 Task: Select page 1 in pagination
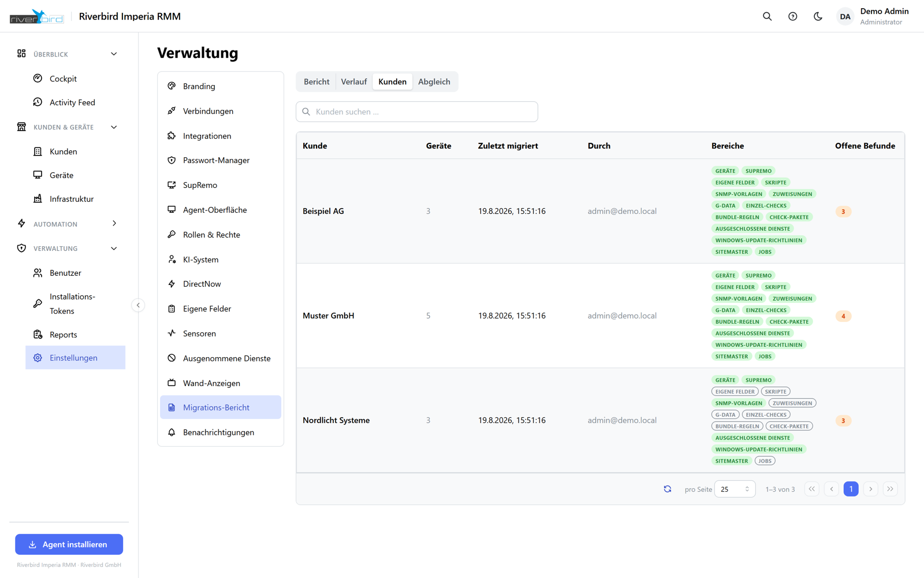click(x=851, y=489)
